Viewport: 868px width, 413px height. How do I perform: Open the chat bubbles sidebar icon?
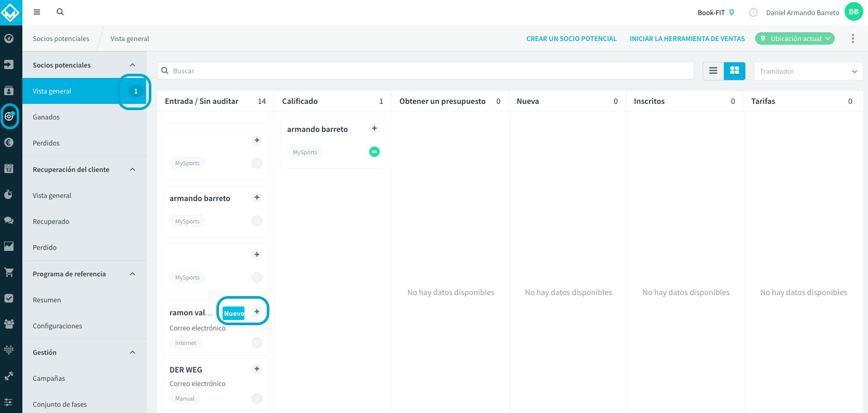(9, 220)
